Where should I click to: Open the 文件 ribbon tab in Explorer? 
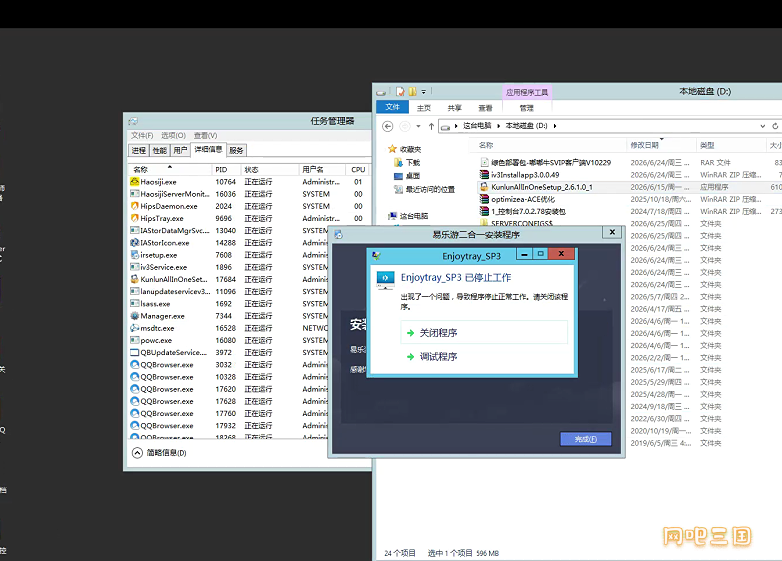point(392,107)
